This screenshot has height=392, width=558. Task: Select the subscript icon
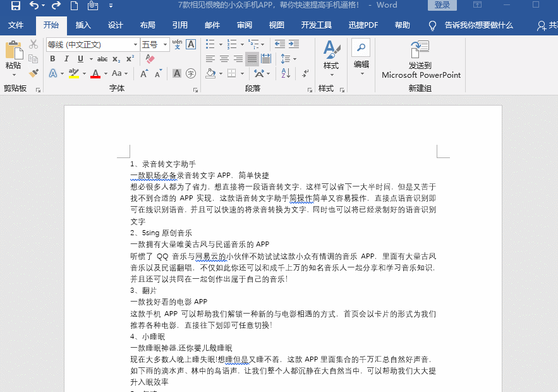tap(116, 59)
